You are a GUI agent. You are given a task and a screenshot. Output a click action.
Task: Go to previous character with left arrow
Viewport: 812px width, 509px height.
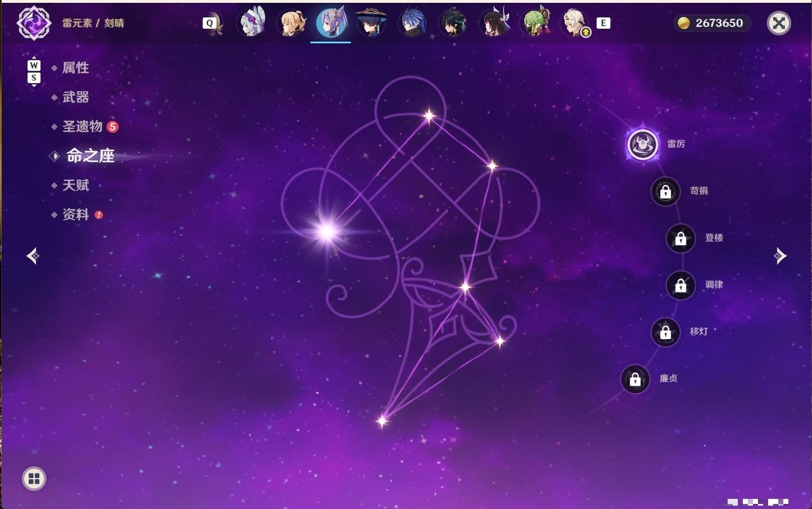[x=33, y=256]
